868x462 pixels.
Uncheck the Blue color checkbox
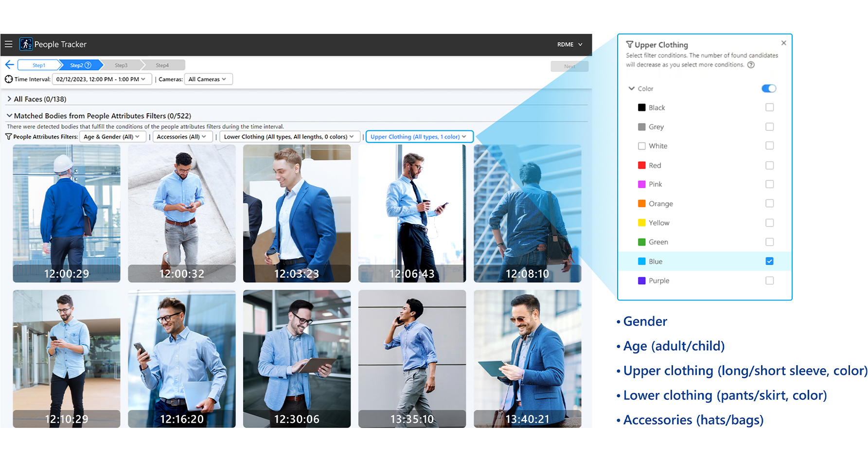[x=769, y=261]
